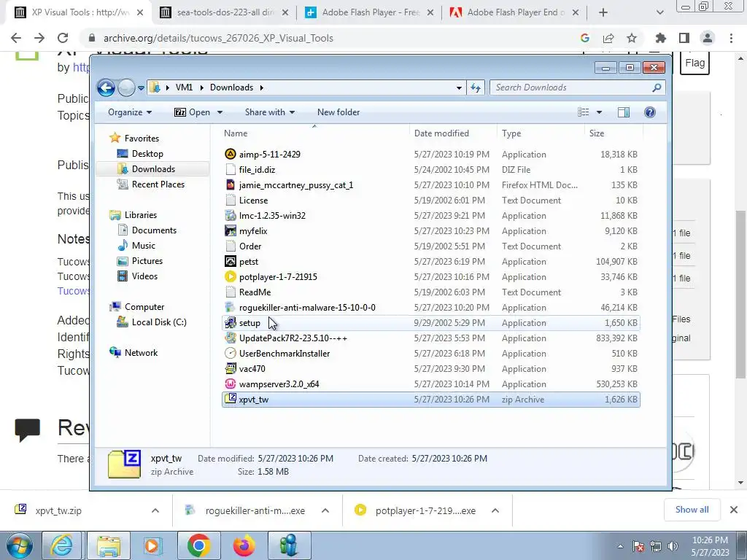This screenshot has height=560, width=747.
Task: Switch to Adobe Flash Player End tab
Action: click(514, 12)
